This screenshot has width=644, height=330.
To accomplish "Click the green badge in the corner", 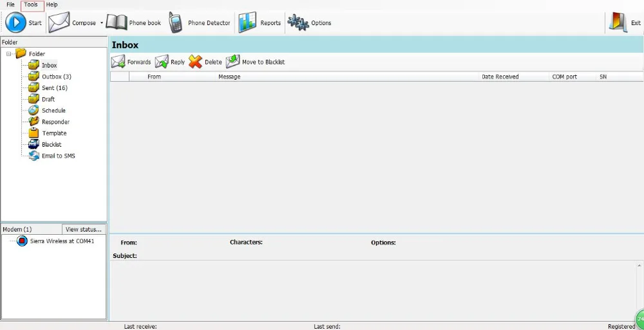I will click(640, 319).
